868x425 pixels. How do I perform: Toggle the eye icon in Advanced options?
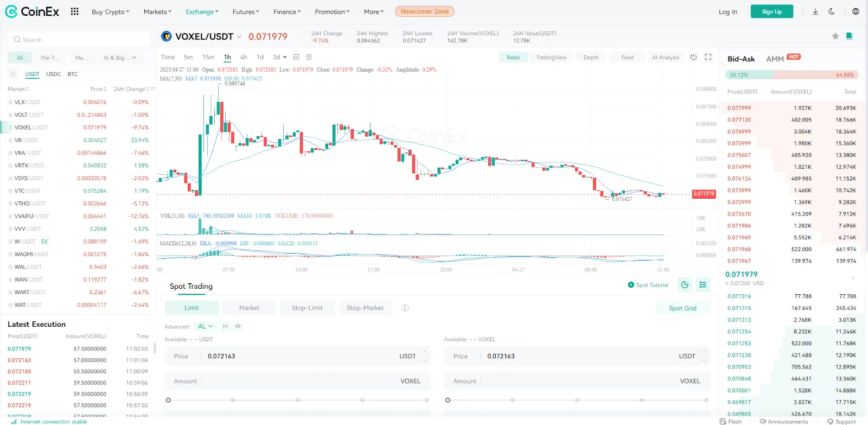pyautogui.click(x=238, y=326)
